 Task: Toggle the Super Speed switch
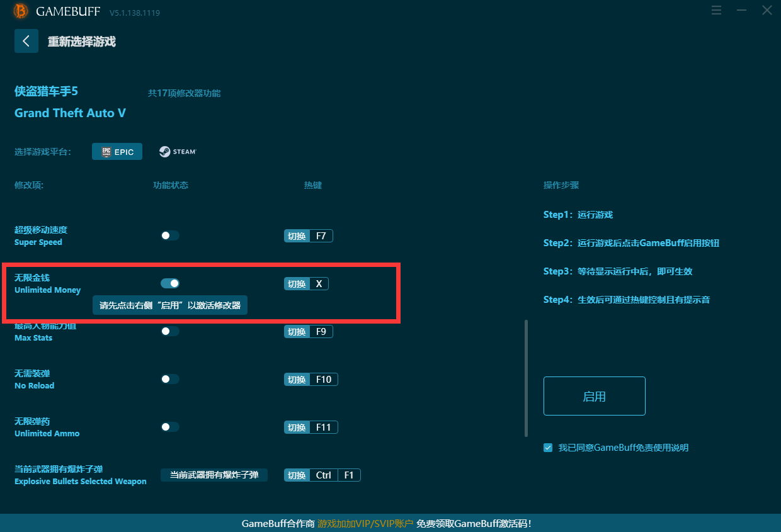pyautogui.click(x=170, y=235)
